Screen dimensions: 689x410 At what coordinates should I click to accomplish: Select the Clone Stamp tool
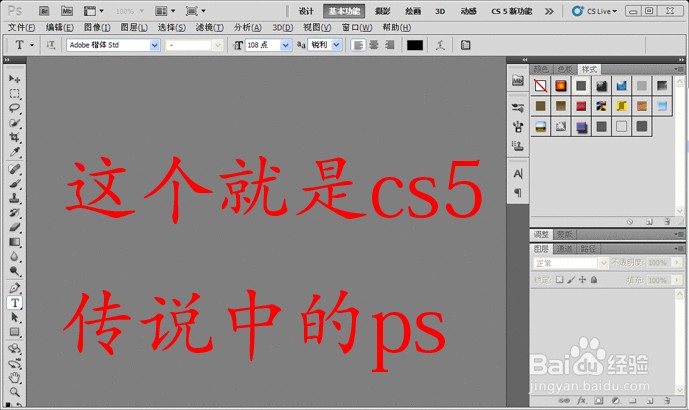coord(15,198)
